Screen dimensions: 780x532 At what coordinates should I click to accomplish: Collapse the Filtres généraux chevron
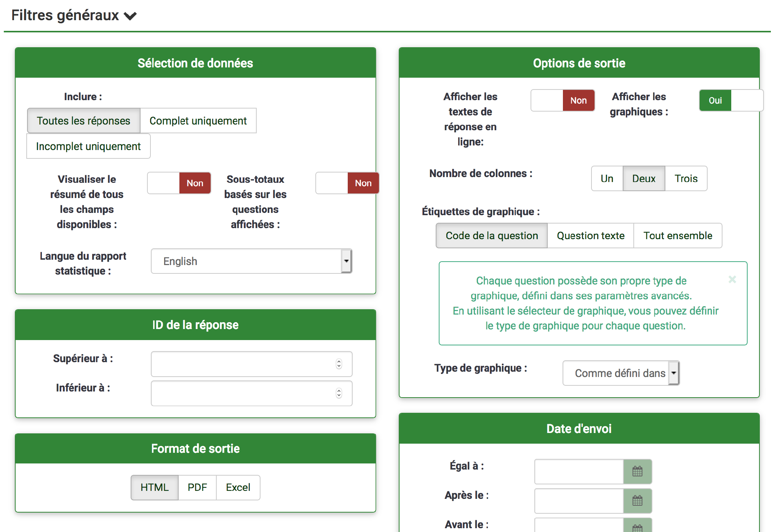[x=130, y=16]
